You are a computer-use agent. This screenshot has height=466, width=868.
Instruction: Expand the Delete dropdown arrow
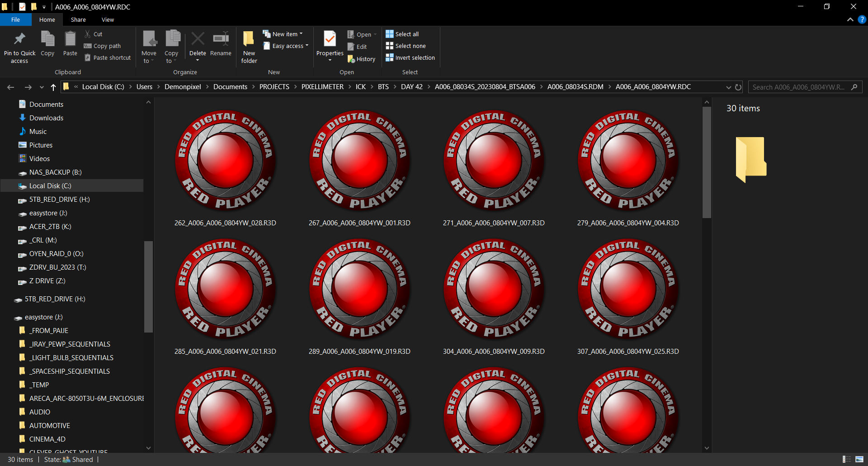coord(198,60)
